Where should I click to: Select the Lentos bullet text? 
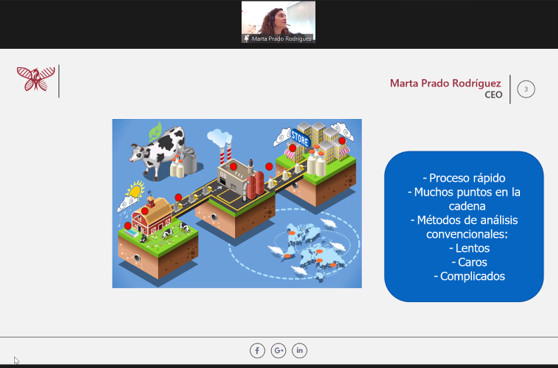[x=469, y=248]
